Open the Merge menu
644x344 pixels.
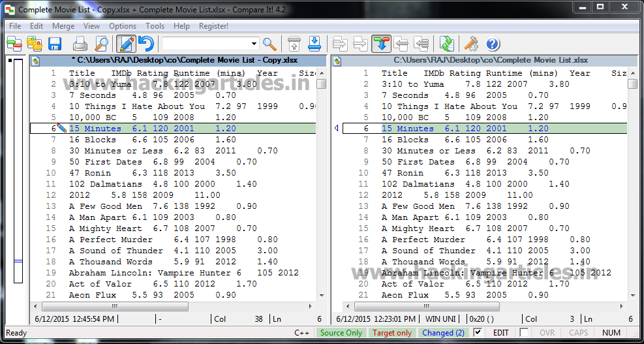(63, 26)
